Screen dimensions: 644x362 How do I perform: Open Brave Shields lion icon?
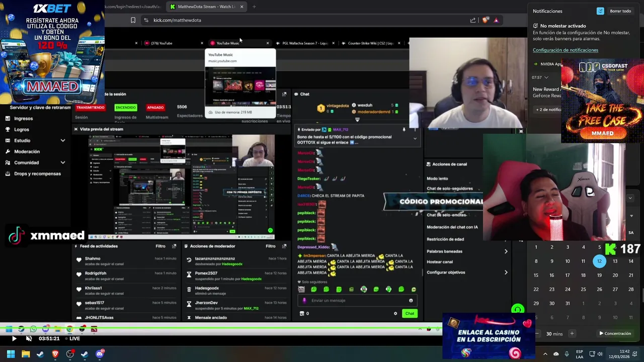click(x=485, y=20)
